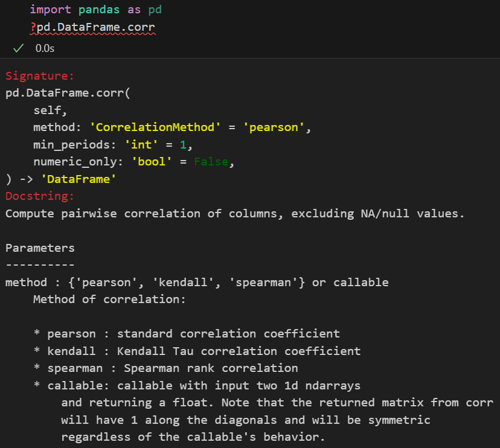
Task: Click the '* callable: callable with input' bullet
Action: tap(197, 386)
